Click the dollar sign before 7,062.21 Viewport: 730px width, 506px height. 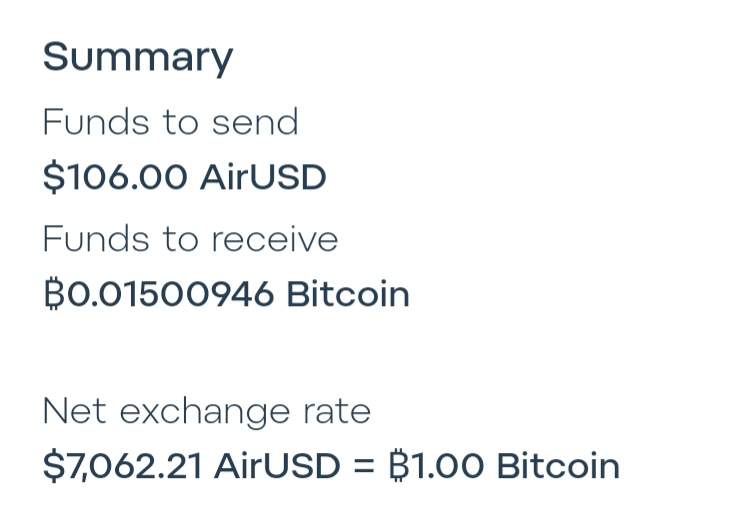tap(52, 466)
